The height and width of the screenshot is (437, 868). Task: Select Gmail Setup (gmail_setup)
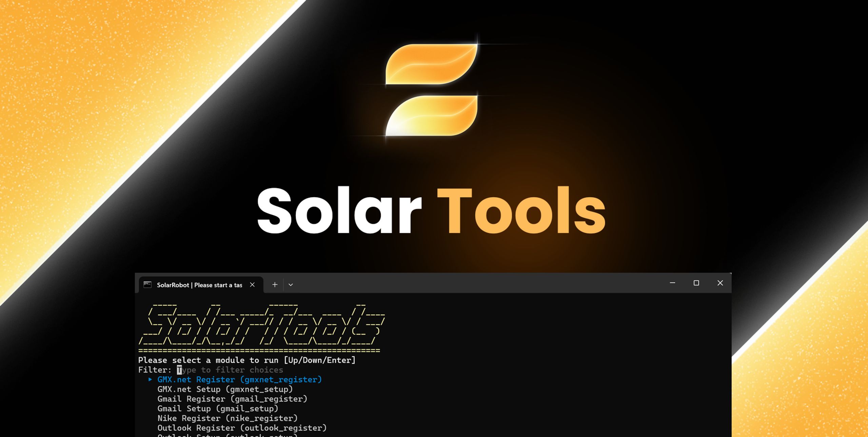[218, 409]
